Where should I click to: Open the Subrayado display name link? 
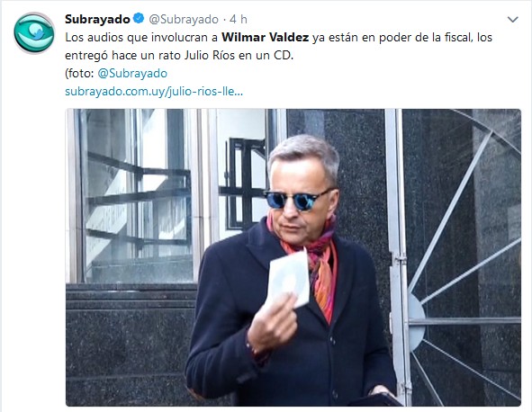(97, 19)
